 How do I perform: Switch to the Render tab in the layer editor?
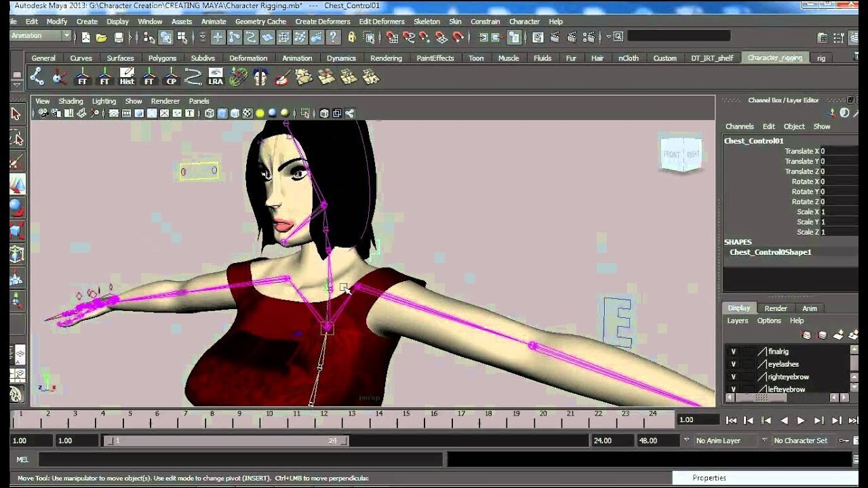coord(776,308)
